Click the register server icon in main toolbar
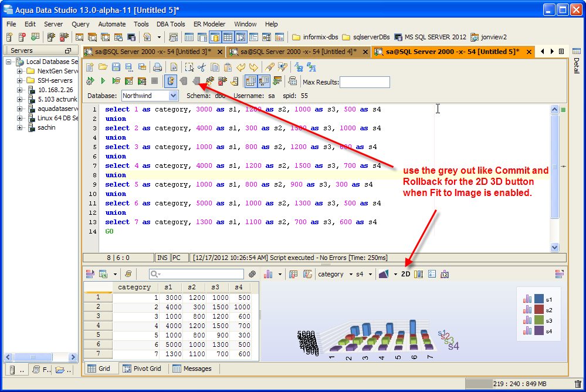Viewport: 586px width, 392px height. pyautogui.click(x=9, y=37)
